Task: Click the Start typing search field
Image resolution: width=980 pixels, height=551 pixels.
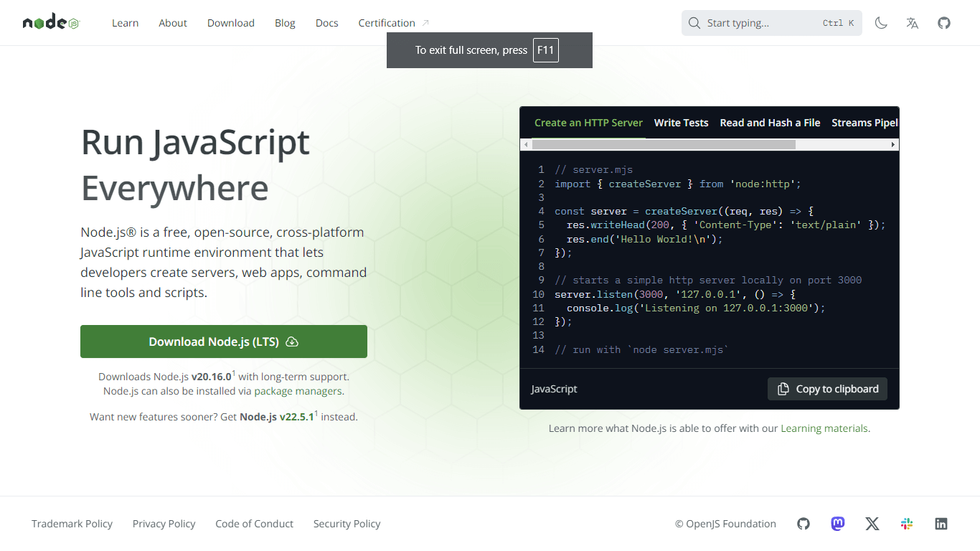Action: (x=772, y=23)
